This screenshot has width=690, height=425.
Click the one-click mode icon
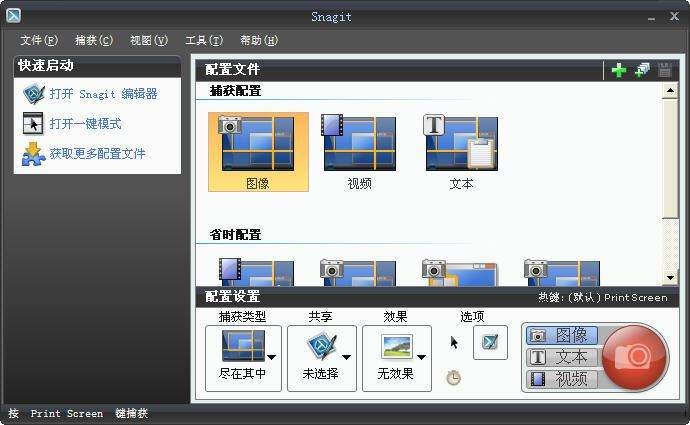[x=33, y=123]
